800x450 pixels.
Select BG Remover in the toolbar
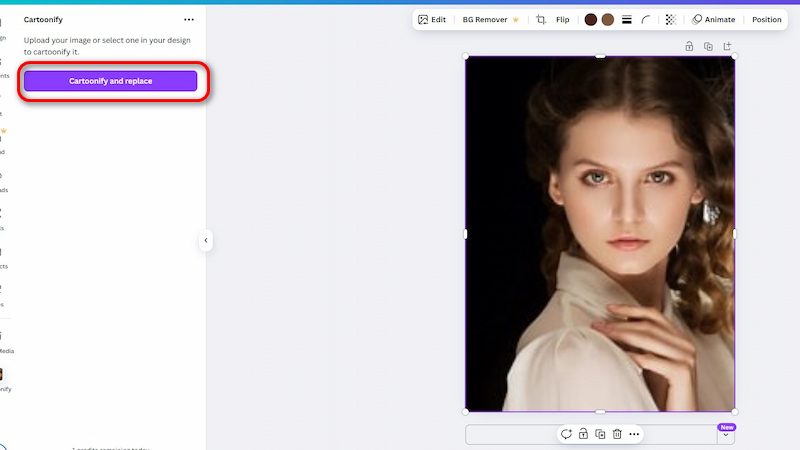490,19
